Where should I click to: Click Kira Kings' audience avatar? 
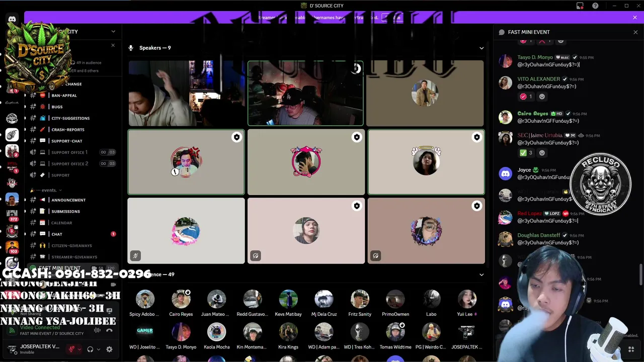pos(288,332)
